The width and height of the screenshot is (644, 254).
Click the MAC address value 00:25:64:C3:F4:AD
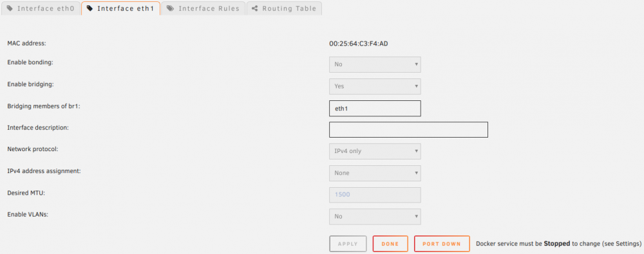[359, 43]
